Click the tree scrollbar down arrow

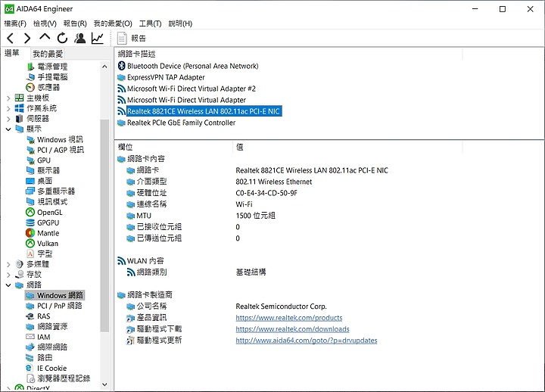click(x=104, y=384)
